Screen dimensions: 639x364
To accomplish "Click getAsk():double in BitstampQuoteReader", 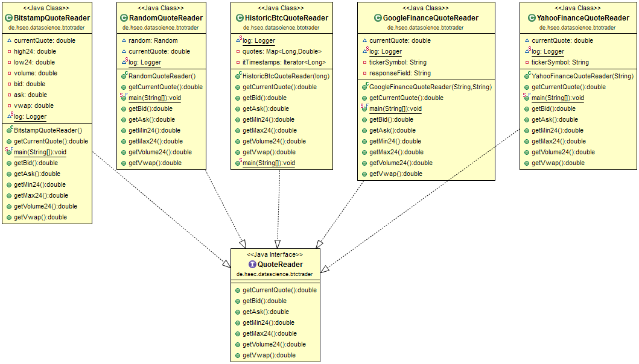I will click(x=37, y=174).
